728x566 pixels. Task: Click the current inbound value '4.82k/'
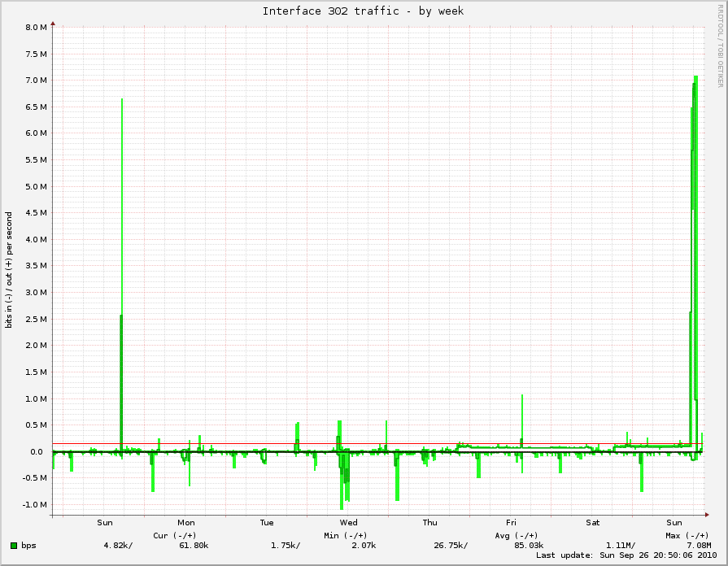tap(118, 545)
